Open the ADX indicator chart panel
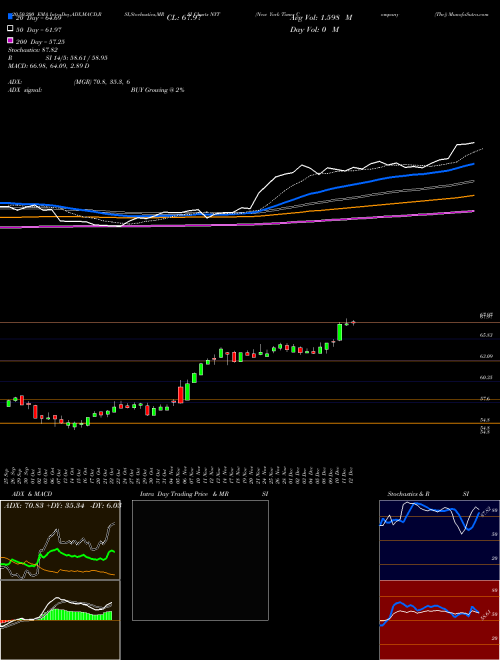 click(60, 540)
